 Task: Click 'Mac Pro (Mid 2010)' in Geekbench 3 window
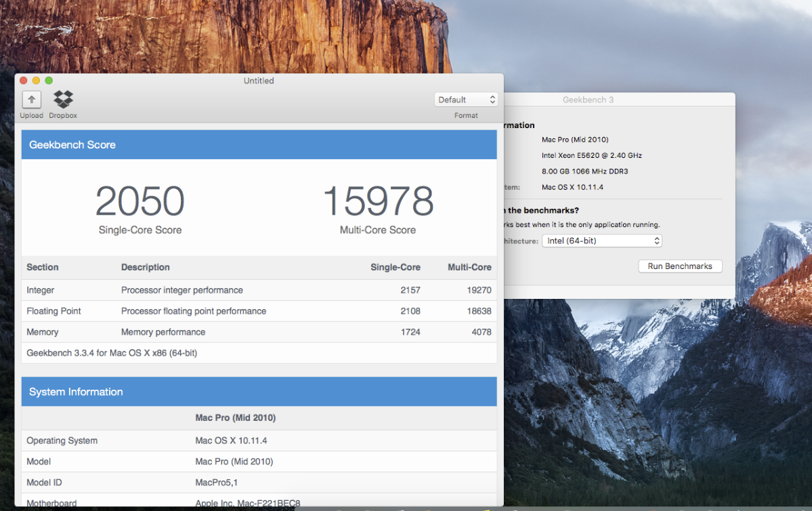(x=575, y=140)
